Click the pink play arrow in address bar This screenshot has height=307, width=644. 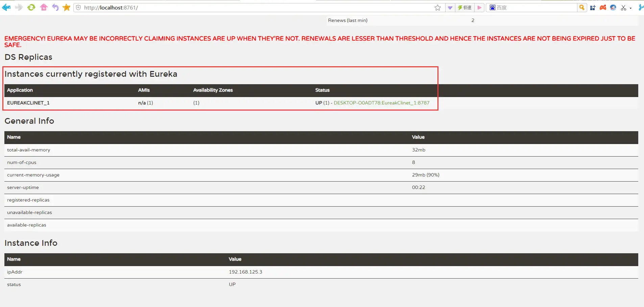click(479, 7)
